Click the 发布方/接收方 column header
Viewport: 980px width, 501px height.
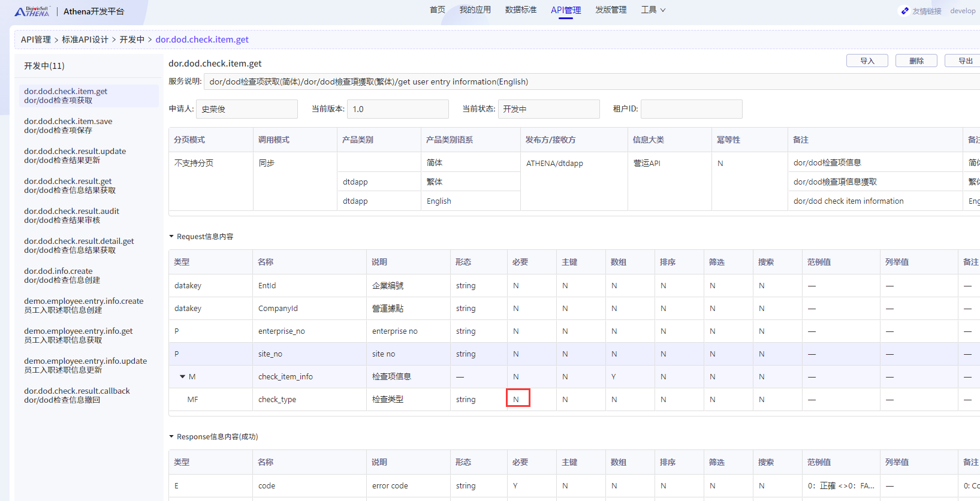coord(574,140)
